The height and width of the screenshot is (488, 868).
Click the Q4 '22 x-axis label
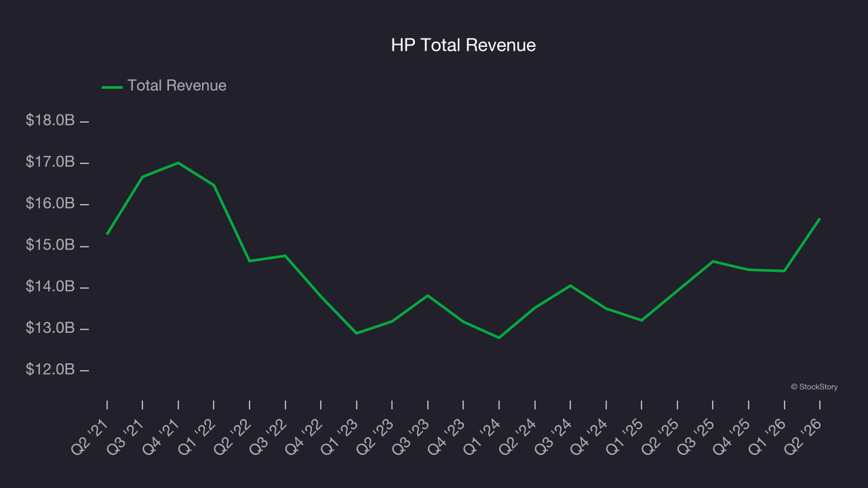tap(304, 436)
